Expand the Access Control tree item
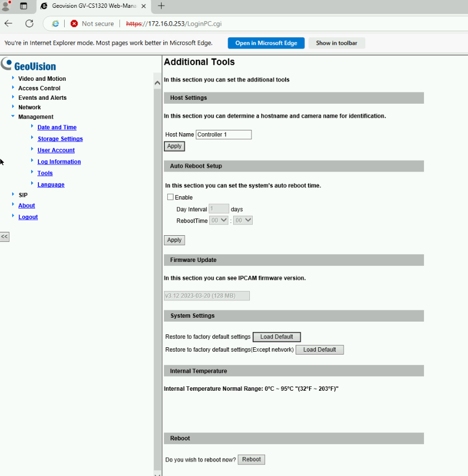 tap(39, 88)
